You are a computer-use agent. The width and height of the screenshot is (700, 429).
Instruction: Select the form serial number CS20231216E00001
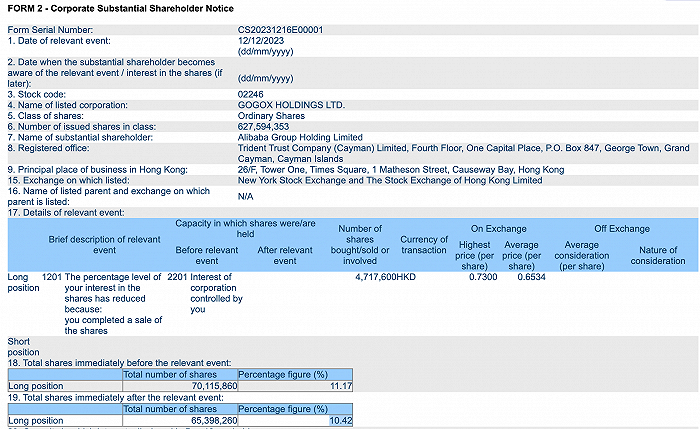[280, 30]
